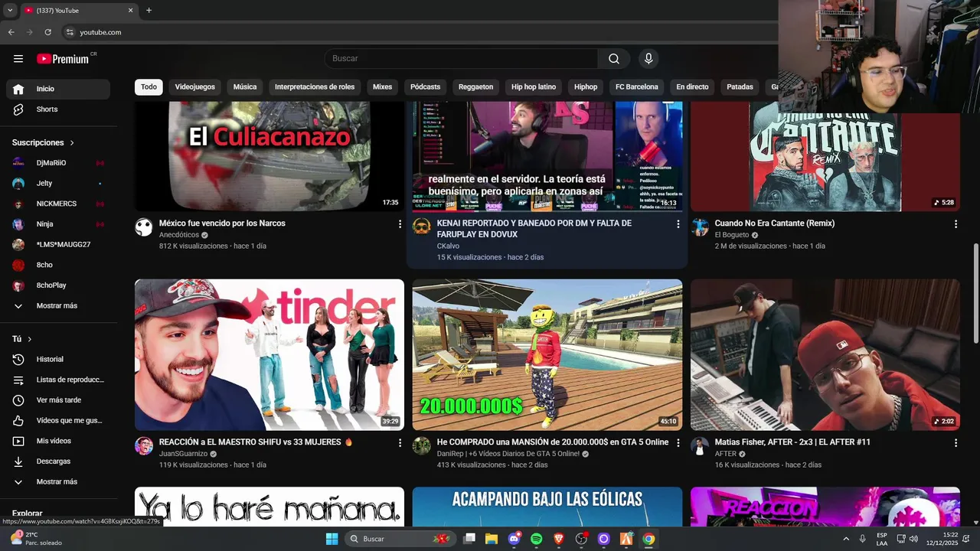Open options for MANSIÓN GTA 5 video

(x=678, y=443)
